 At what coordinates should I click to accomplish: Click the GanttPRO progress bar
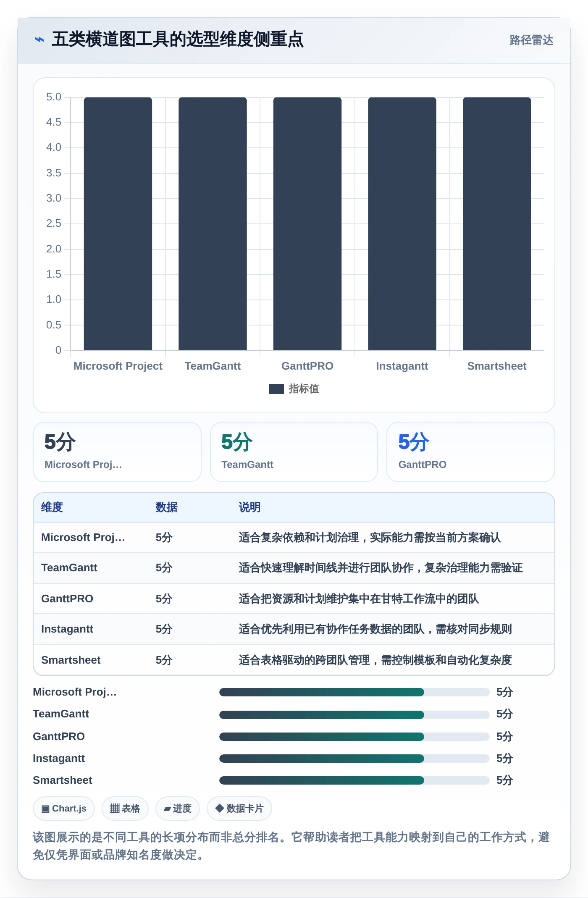point(354,736)
